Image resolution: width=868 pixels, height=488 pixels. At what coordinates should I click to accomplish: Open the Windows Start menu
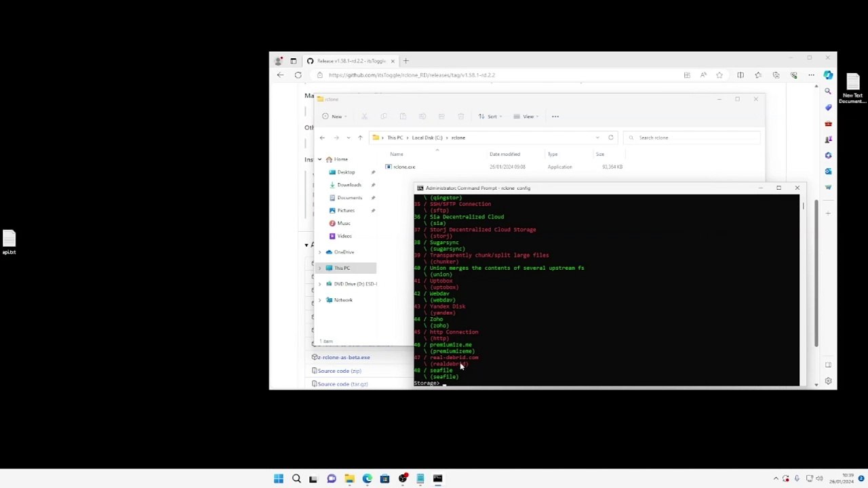click(x=278, y=479)
